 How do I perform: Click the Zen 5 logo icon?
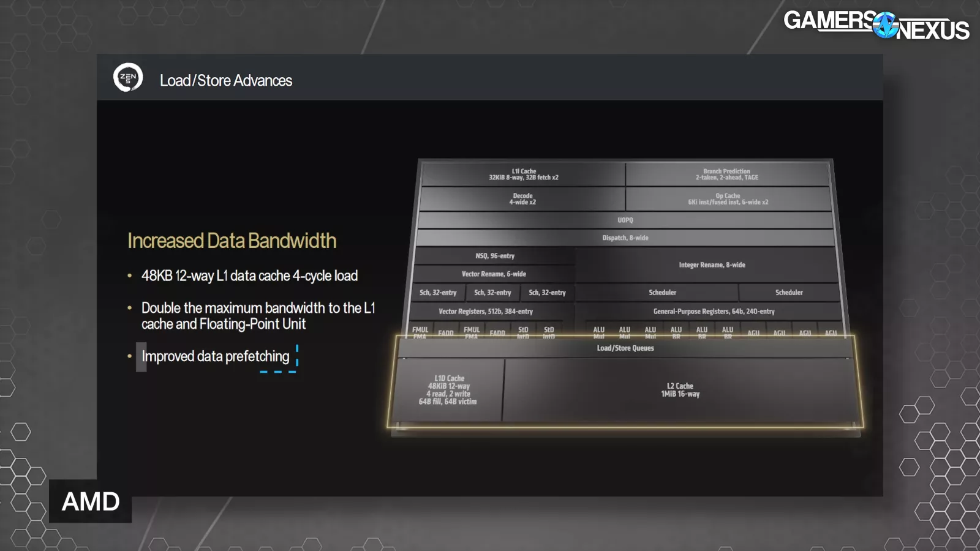(128, 78)
